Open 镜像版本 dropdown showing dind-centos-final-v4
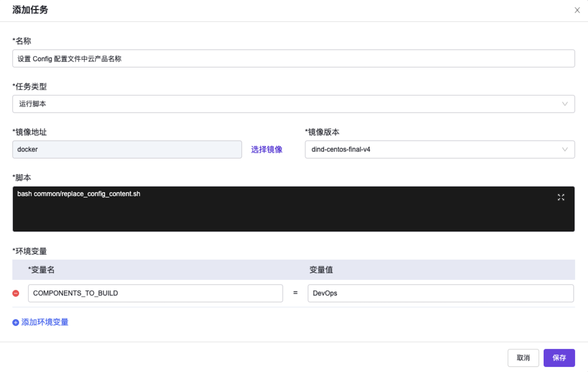Screen dimensions: 588x372 [x=439, y=149]
